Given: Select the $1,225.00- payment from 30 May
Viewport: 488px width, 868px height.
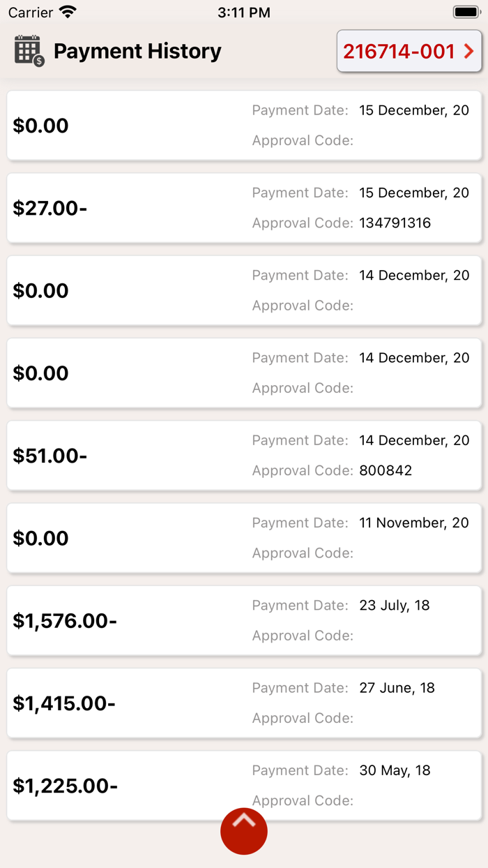Looking at the screenshot, I should (244, 786).
